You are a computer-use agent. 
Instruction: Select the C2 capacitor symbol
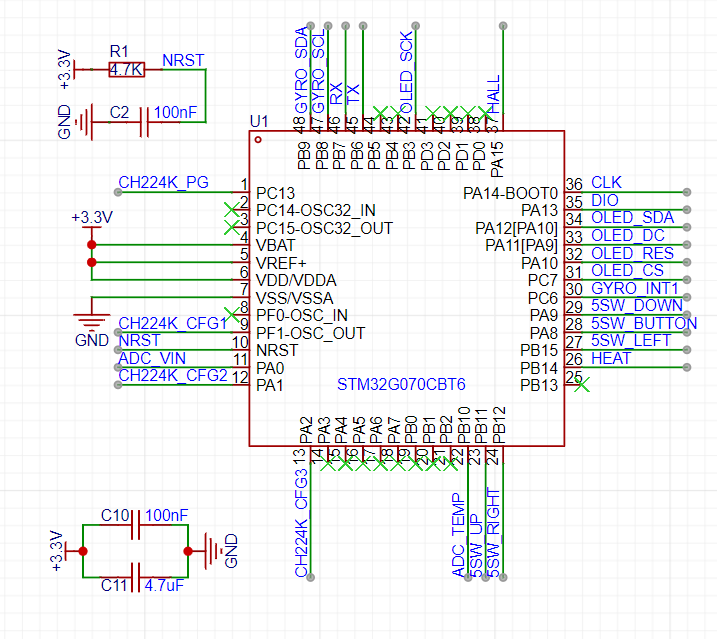click(x=144, y=122)
